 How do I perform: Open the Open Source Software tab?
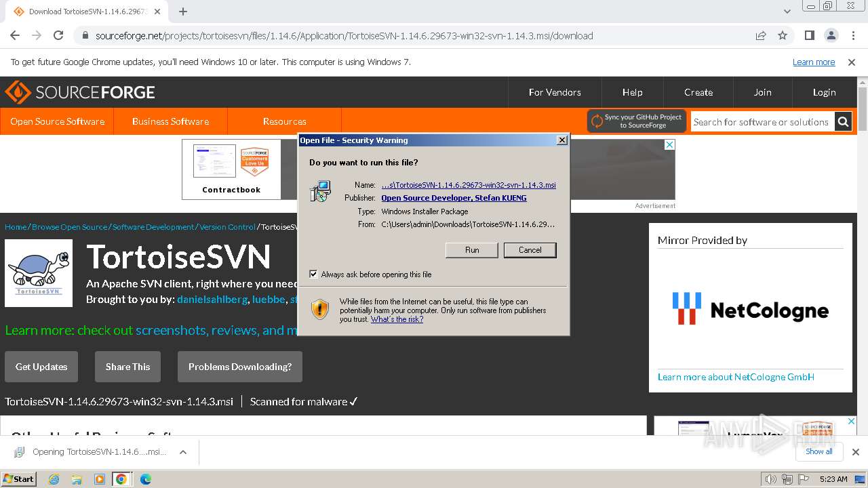click(57, 121)
